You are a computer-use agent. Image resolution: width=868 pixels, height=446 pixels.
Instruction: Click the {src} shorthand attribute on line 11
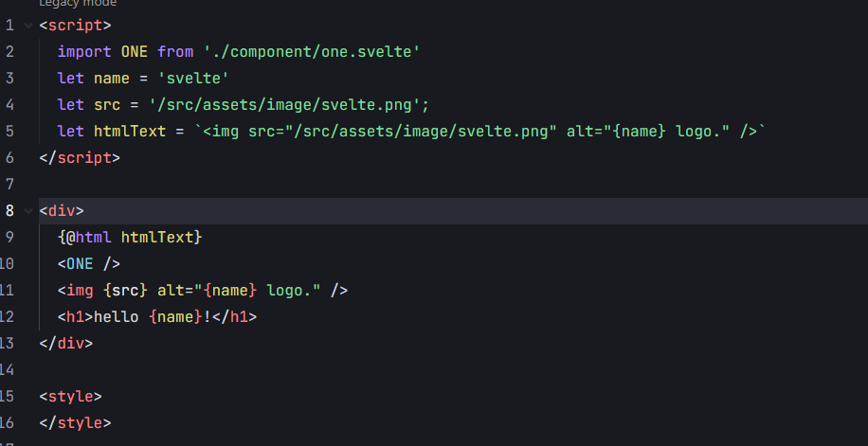[x=125, y=291]
